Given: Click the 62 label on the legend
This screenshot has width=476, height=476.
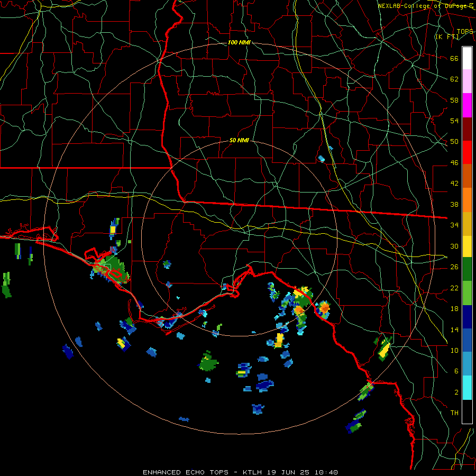Looking at the screenshot, I should tap(454, 79).
